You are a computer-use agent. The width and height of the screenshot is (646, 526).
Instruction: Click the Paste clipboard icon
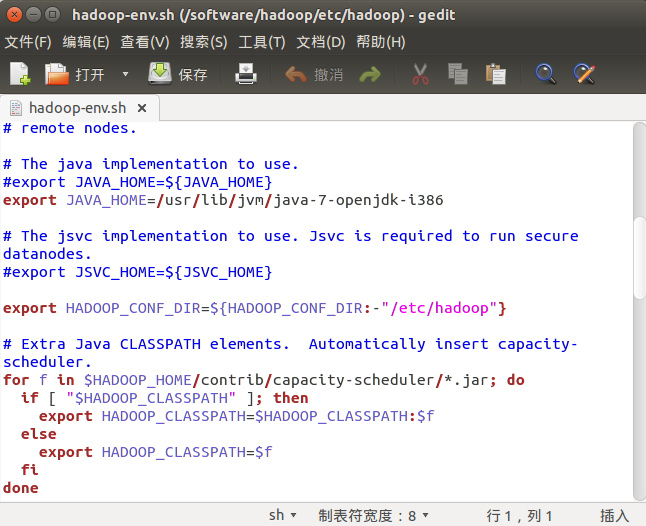495,74
